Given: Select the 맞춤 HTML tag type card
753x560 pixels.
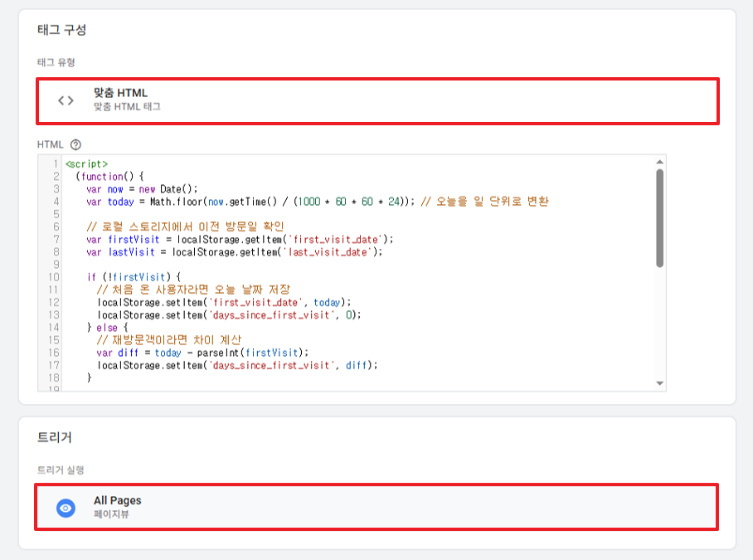Looking at the screenshot, I should coord(377,101).
